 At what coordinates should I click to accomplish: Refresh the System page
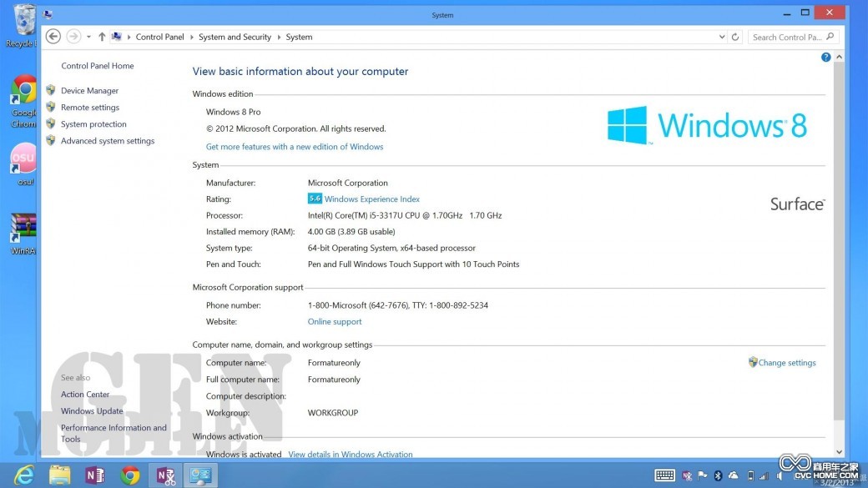[x=735, y=37]
